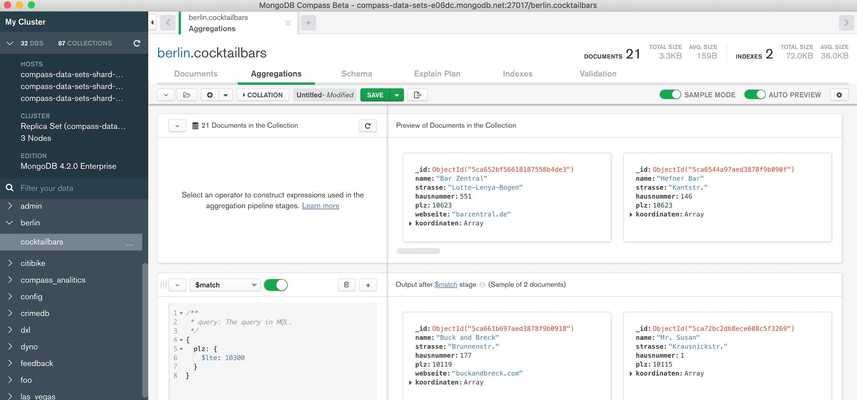The width and height of the screenshot is (857, 400).
Task: Collapse the sidebar with the arrow
Action: (x=152, y=23)
